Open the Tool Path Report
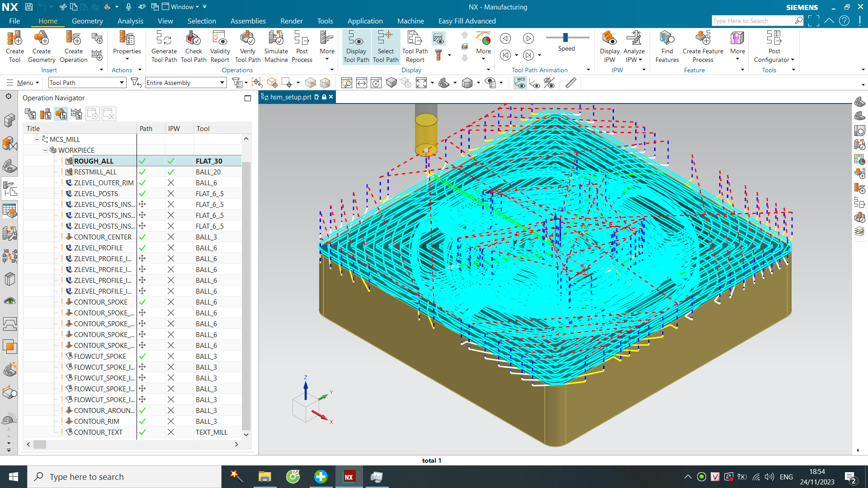The width and height of the screenshot is (868, 488). (x=415, y=47)
